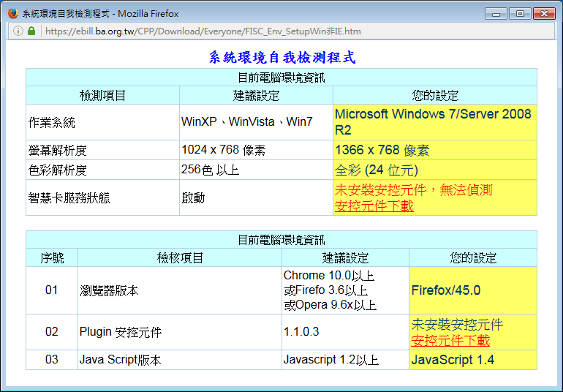Screen dimensions: 563x392
Task: Click the red 未安裝安控元件，無法偵測 warning text
Action: click(413, 190)
